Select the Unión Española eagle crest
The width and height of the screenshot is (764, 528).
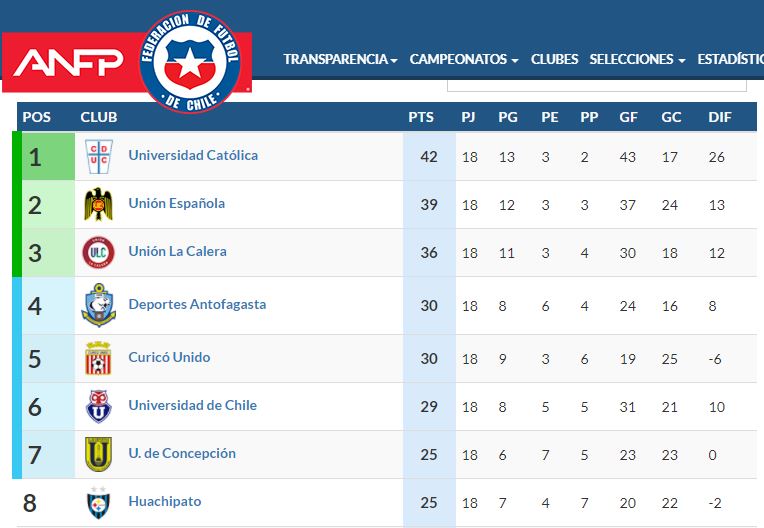coord(98,205)
